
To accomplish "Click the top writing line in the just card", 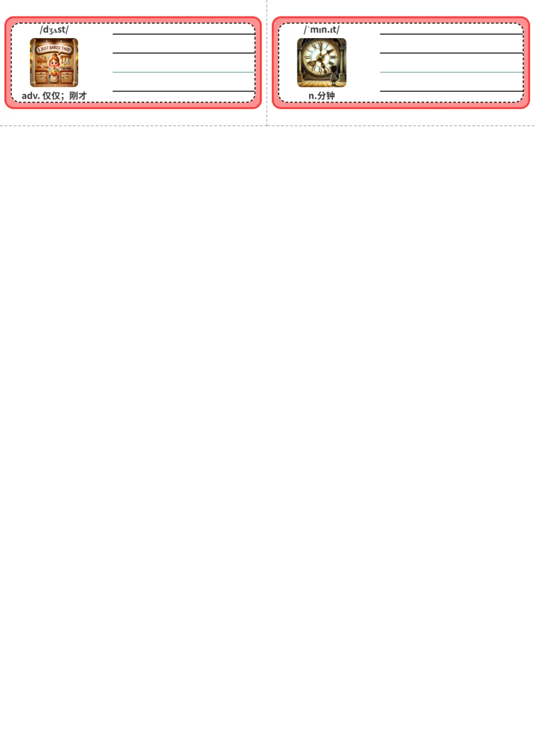I will pyautogui.click(x=184, y=34).
